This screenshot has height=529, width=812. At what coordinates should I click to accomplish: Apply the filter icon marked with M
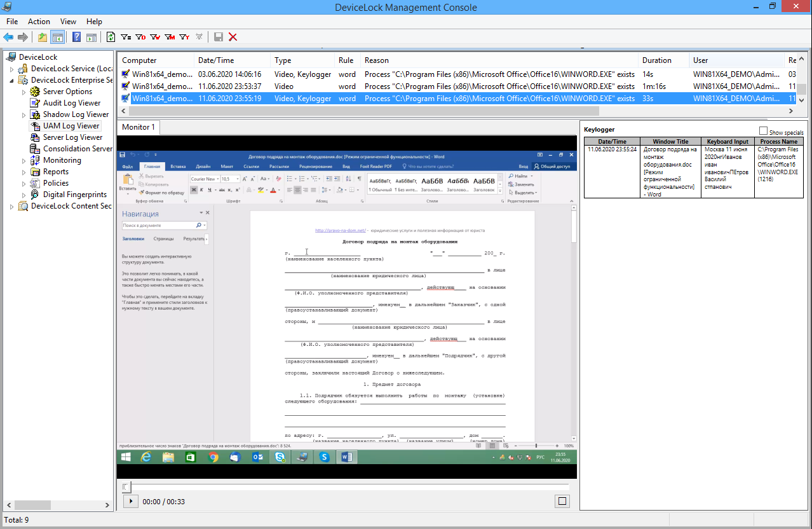point(170,37)
